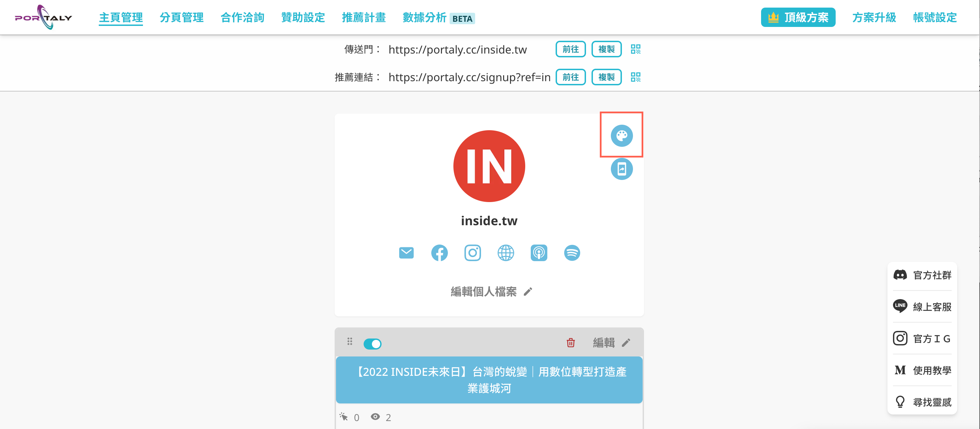Click 編輯個人檔案 edit profile link

[491, 292]
